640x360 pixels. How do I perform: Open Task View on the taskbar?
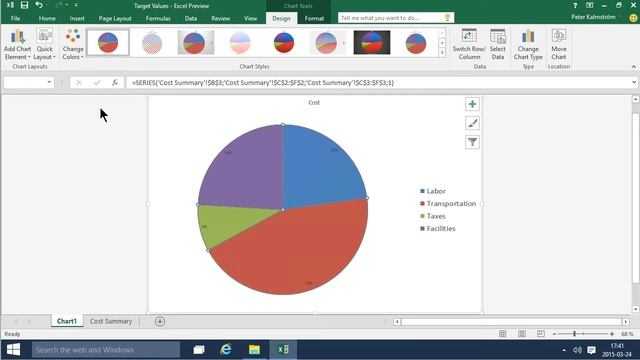[x=199, y=350]
